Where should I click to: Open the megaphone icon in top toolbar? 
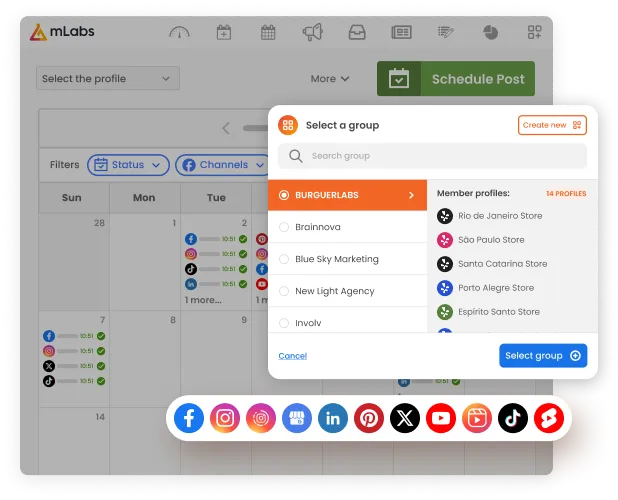tap(313, 33)
